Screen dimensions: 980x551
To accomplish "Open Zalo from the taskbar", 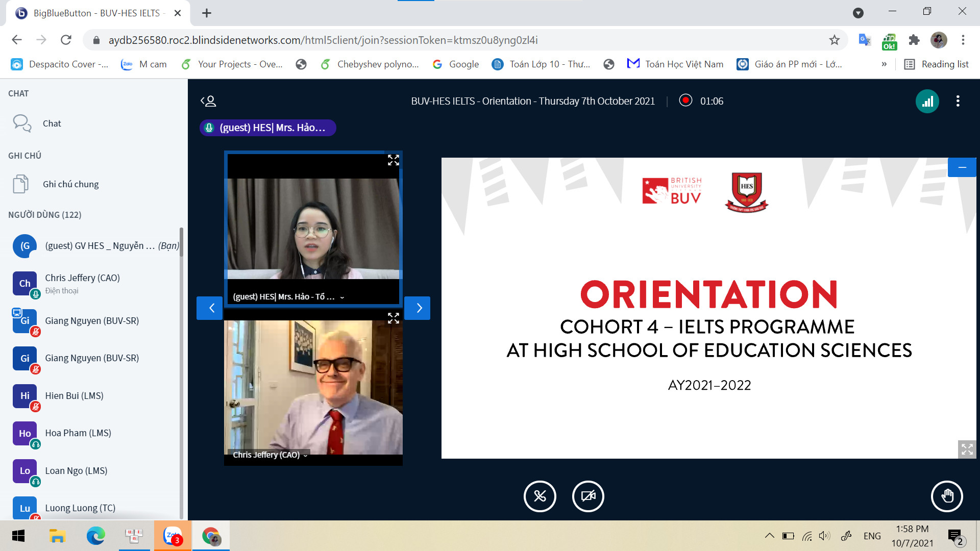I will (173, 536).
